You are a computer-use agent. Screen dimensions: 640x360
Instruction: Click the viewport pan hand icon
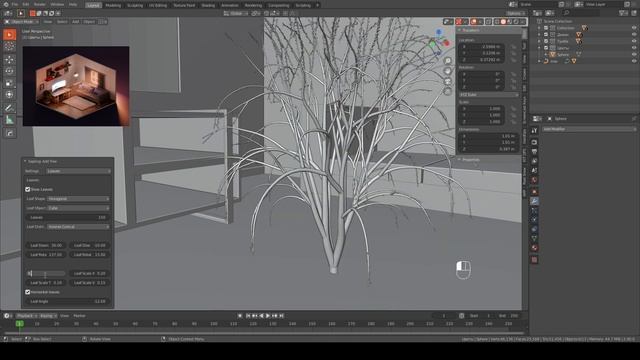(448, 71)
